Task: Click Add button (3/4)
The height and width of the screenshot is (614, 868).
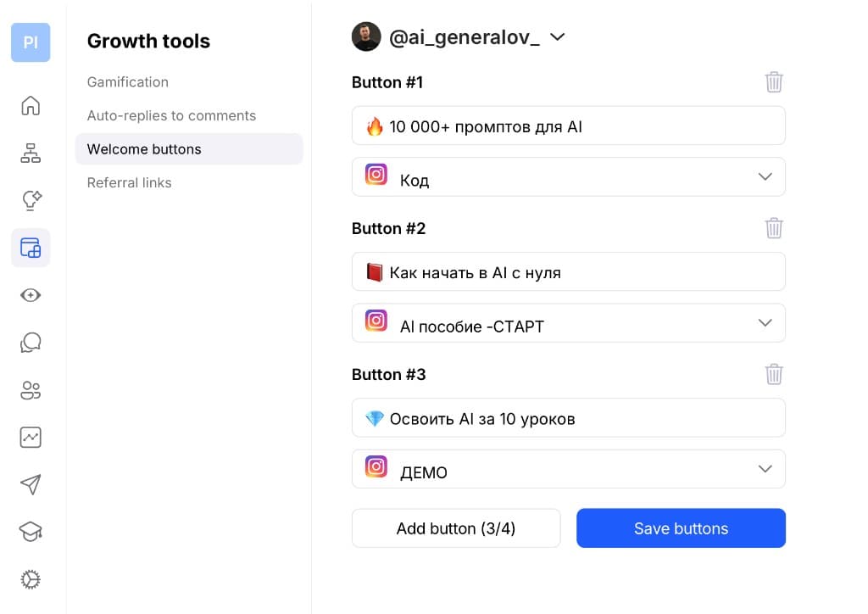Action: pyautogui.click(x=456, y=528)
